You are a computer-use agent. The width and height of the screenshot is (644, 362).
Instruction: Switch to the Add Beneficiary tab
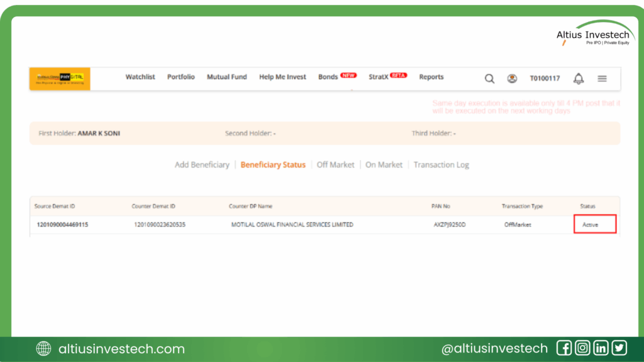[202, 165]
